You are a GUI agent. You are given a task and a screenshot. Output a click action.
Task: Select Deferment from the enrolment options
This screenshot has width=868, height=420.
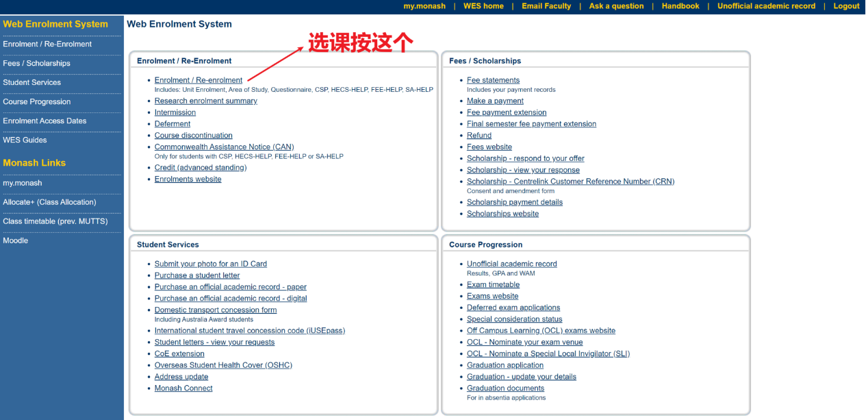click(x=172, y=123)
